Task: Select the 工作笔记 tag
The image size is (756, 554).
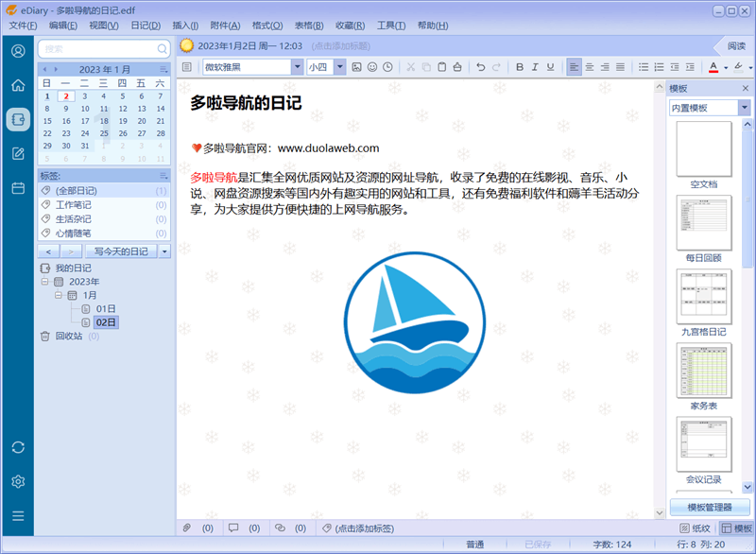Action: (104, 205)
